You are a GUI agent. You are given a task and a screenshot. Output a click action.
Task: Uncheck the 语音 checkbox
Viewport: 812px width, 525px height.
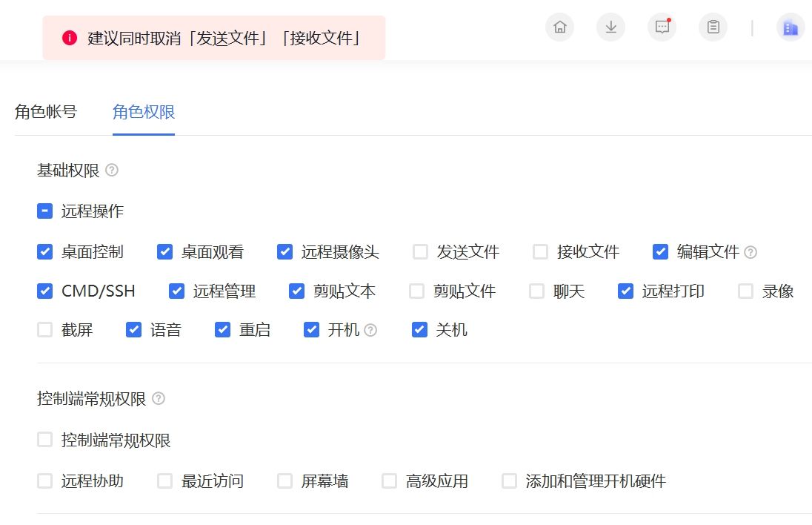[133, 330]
